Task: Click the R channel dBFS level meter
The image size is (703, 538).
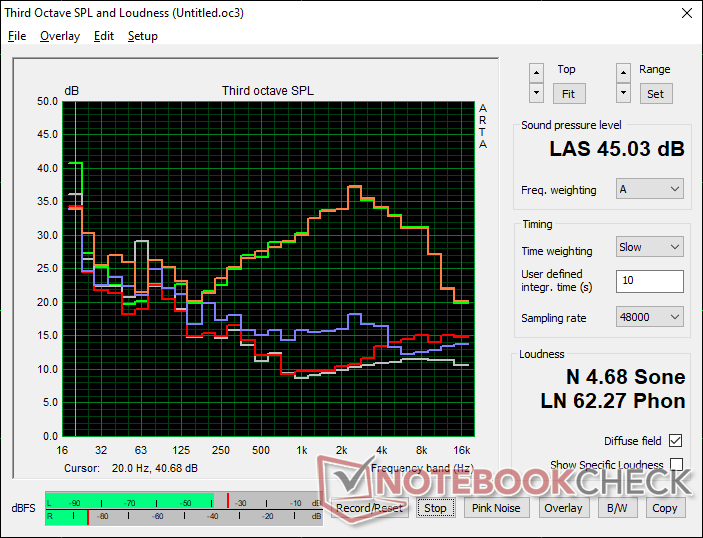Action: point(184,517)
